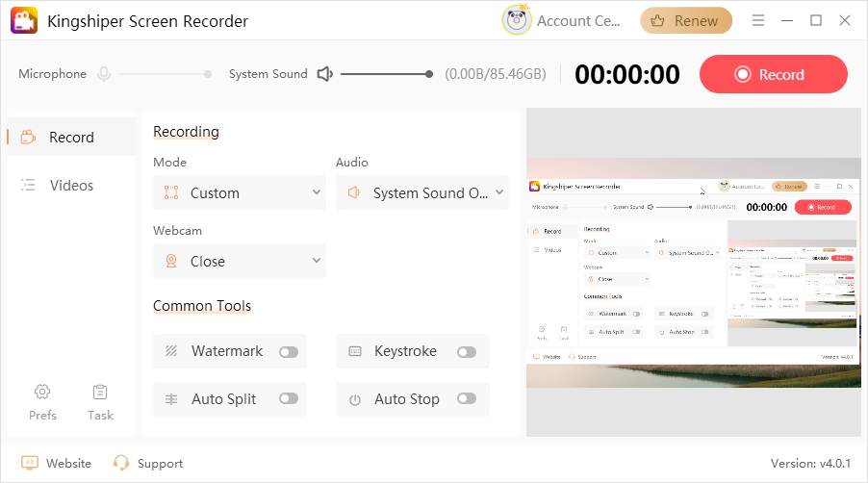Image resolution: width=868 pixels, height=483 pixels.
Task: Enable the Watermark toggle
Action: pos(289,352)
